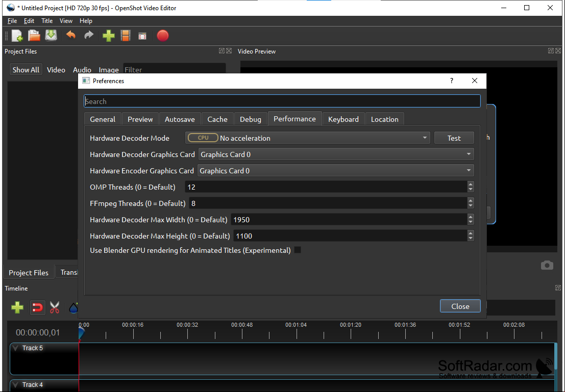
Task: Decrease the OMP Threads value
Action: (470, 190)
